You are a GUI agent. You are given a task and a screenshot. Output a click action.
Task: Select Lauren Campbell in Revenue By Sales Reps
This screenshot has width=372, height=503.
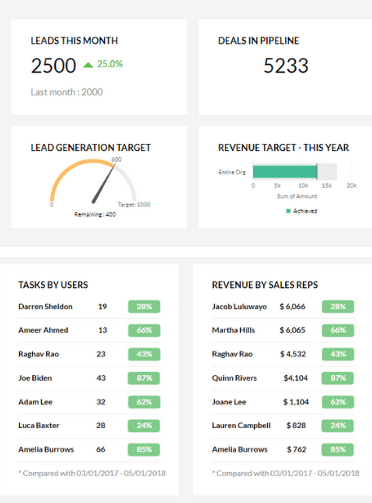pyautogui.click(x=241, y=425)
